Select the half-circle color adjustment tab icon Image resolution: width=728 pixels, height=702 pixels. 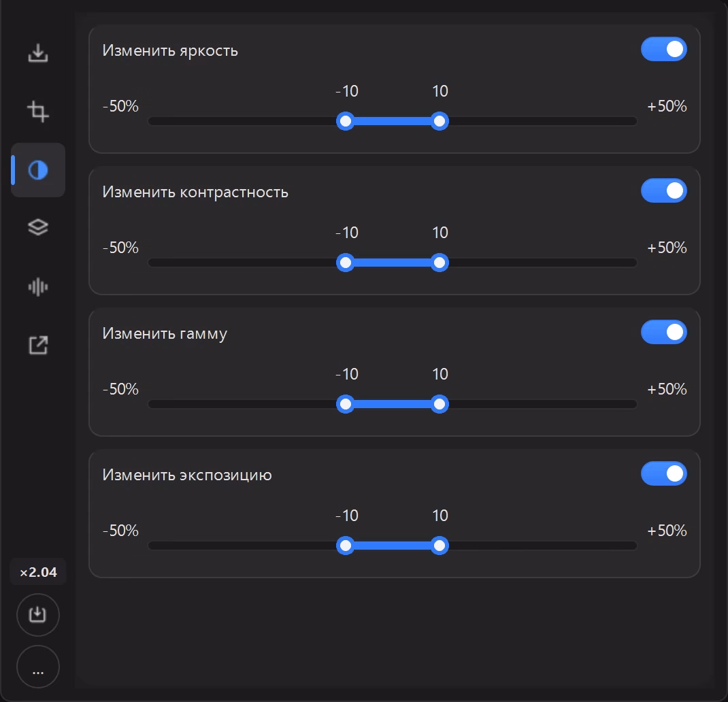click(38, 170)
